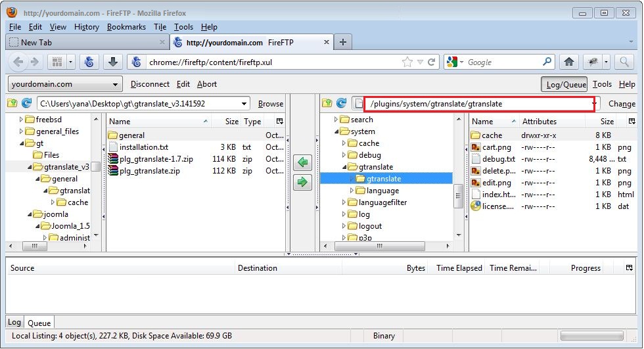Click the Disconnect button
Image resolution: width=644 pixels, height=349 pixels.
coord(150,84)
